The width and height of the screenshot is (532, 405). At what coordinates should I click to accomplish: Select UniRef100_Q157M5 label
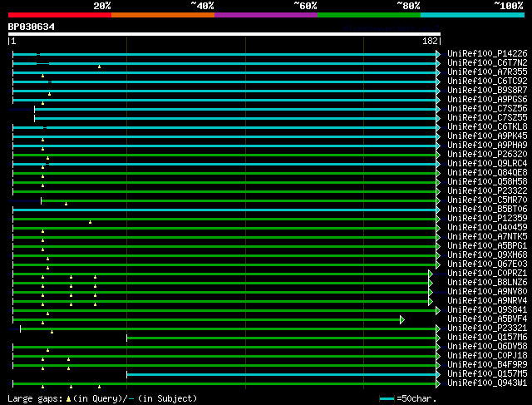[487, 374]
